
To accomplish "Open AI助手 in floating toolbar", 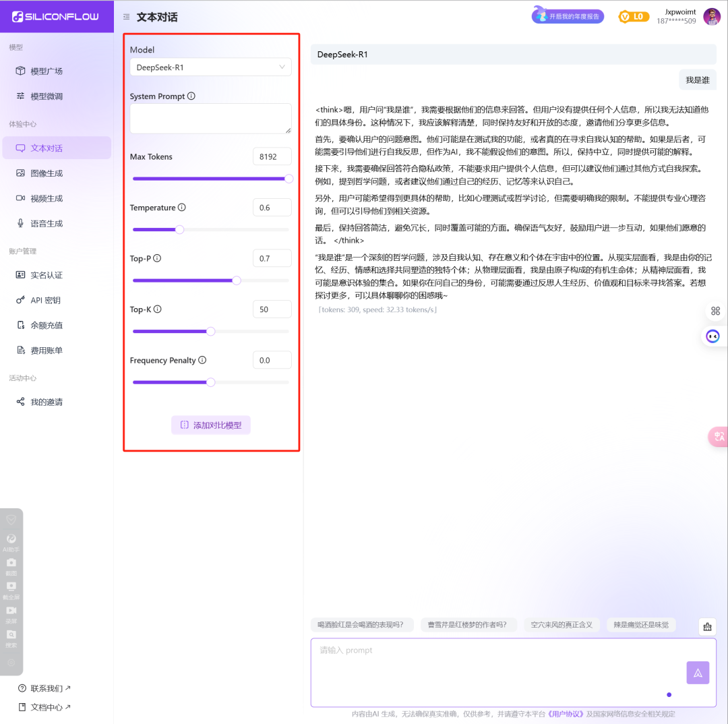I will click(x=11, y=541).
